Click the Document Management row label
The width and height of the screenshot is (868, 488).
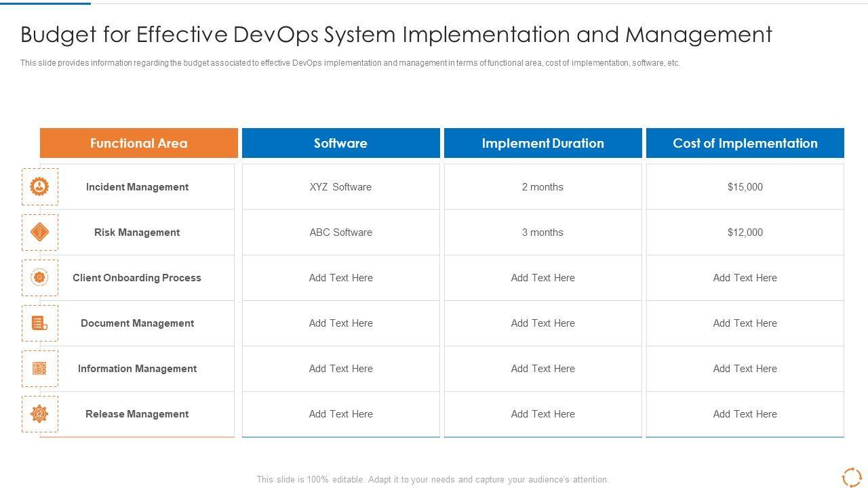pyautogui.click(x=137, y=323)
